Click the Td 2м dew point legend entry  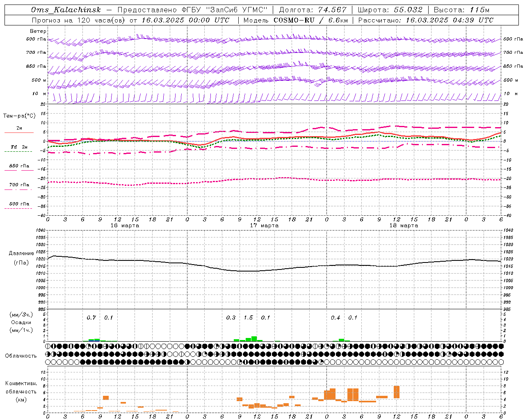pos(19,147)
